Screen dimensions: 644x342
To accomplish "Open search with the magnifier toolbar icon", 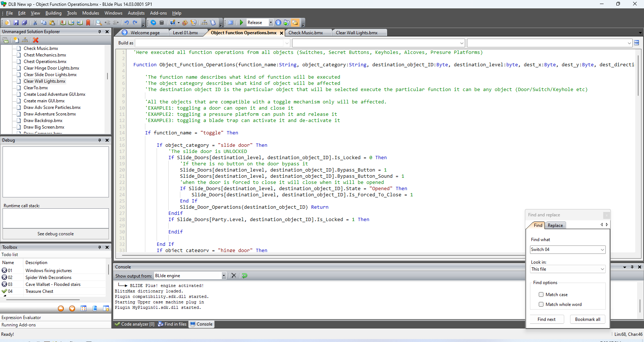I will 99,23.
